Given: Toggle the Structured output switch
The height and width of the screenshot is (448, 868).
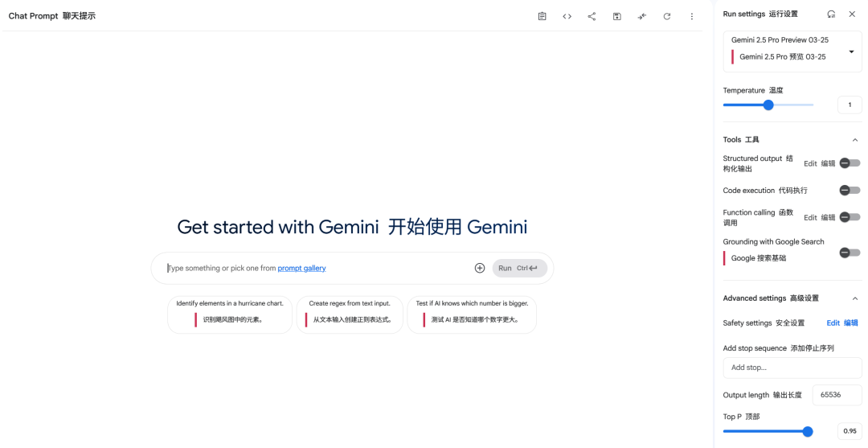Looking at the screenshot, I should point(850,162).
